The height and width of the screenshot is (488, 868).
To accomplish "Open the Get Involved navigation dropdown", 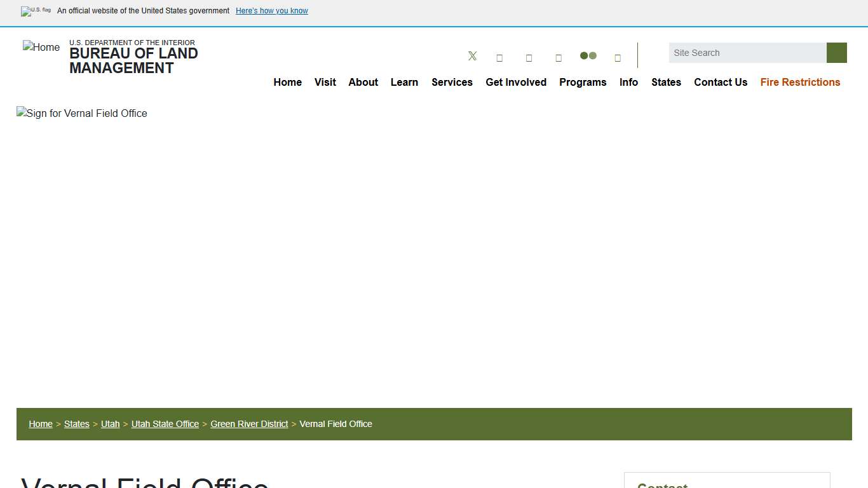I will click(x=515, y=82).
